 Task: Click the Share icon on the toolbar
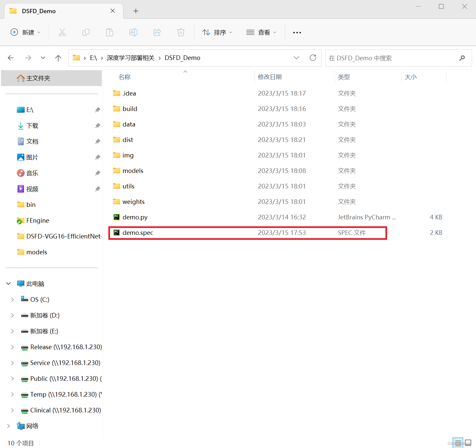coord(157,32)
